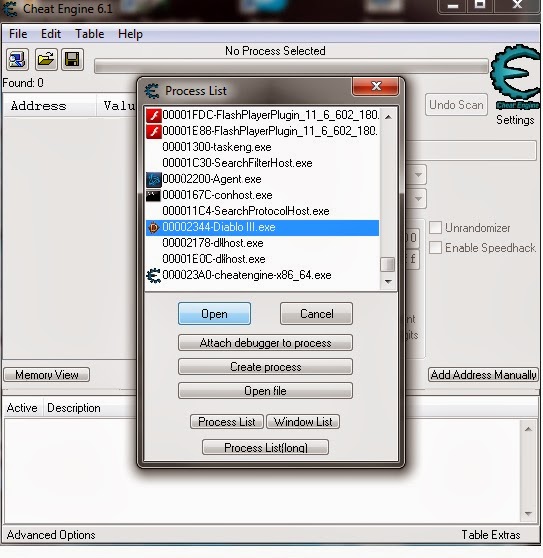
Task: Click the Address column header
Action: 49,106
